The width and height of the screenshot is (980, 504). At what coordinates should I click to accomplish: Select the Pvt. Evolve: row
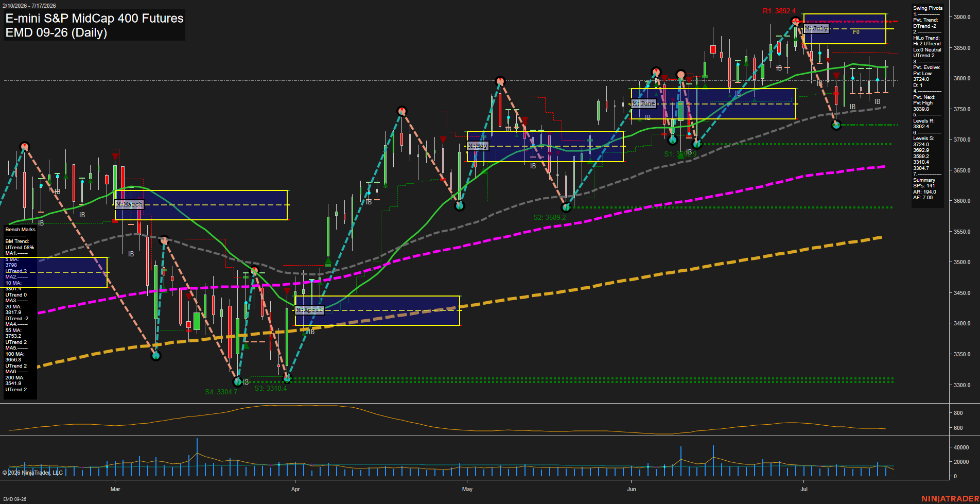click(926, 67)
